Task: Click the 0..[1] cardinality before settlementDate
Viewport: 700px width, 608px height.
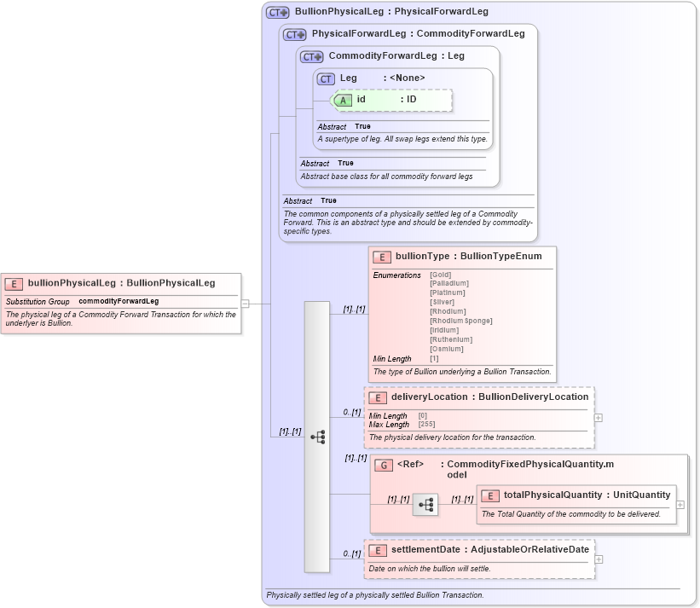Action: [352, 553]
